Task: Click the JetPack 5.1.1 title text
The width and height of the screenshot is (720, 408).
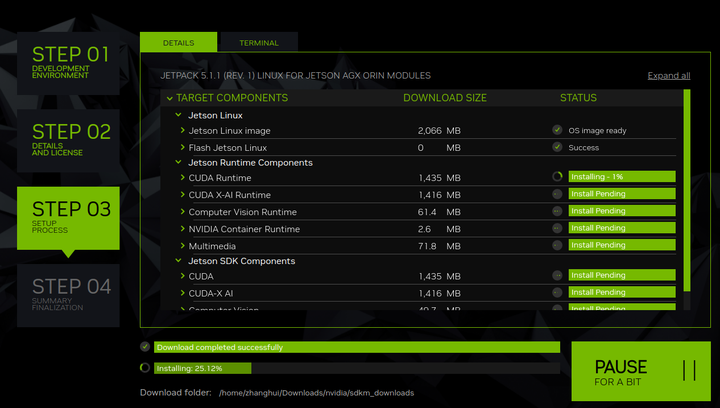Action: click(295, 76)
